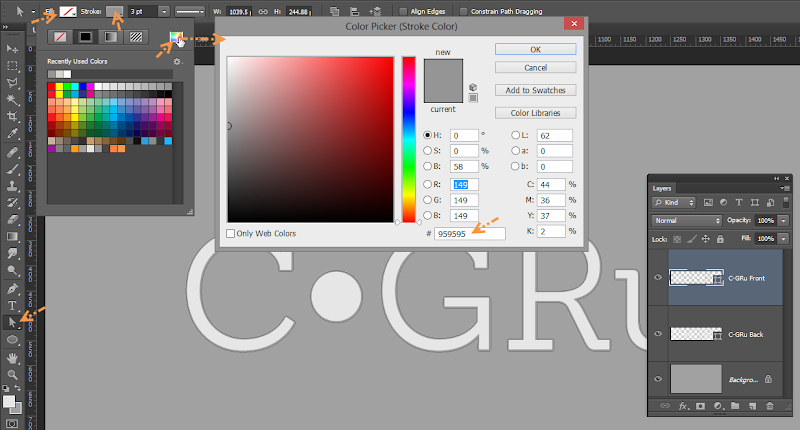
Task: Open the layer Opacity slider dropdown
Action: click(783, 220)
